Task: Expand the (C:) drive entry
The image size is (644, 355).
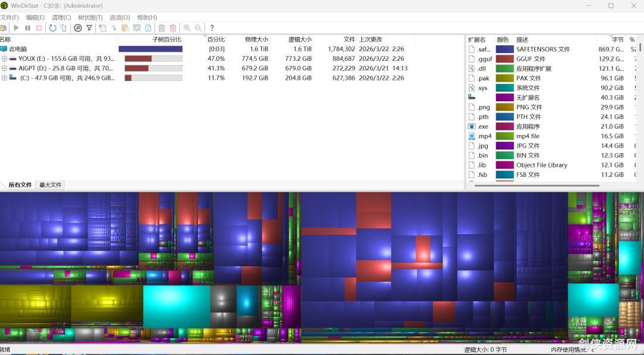Action: tap(4, 78)
